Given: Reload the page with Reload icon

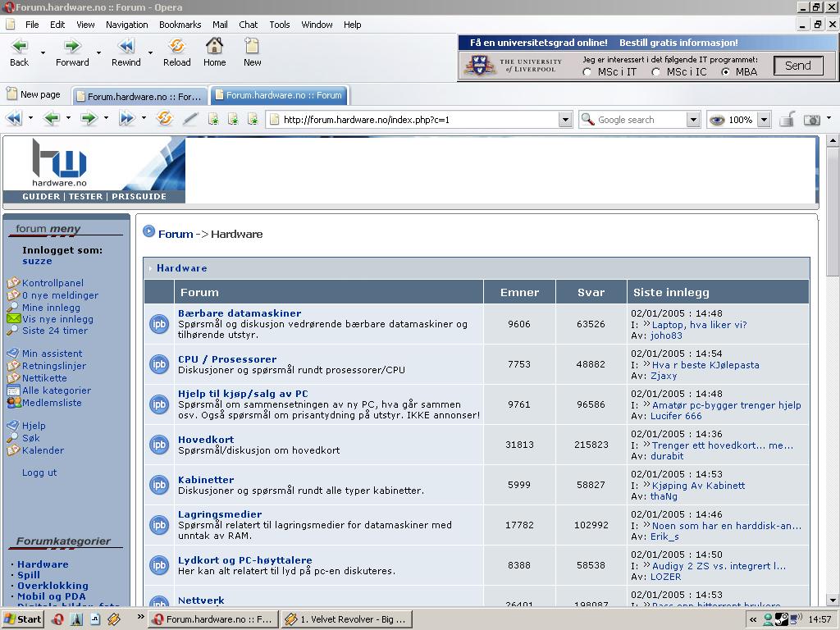Looking at the screenshot, I should [177, 46].
